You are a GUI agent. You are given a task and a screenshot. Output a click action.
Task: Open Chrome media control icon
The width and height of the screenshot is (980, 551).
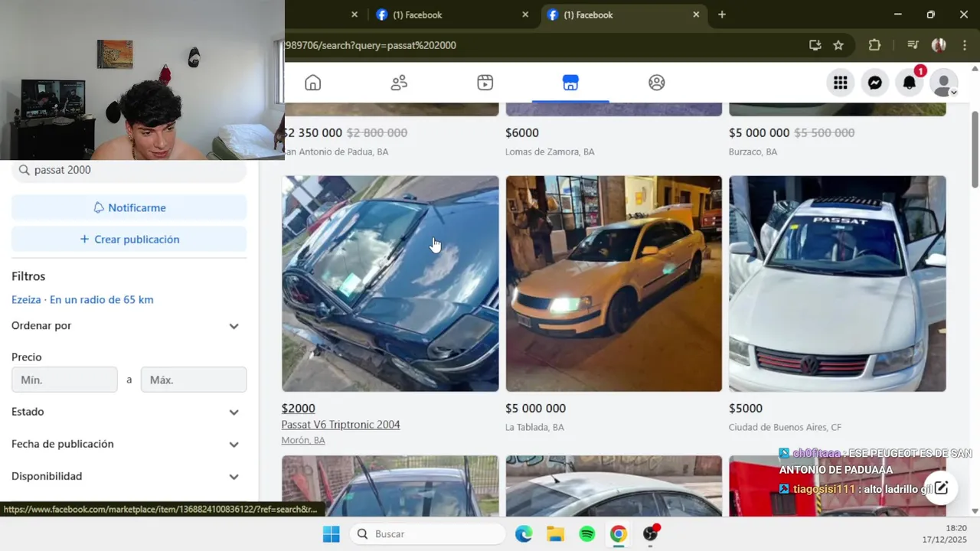(x=912, y=45)
